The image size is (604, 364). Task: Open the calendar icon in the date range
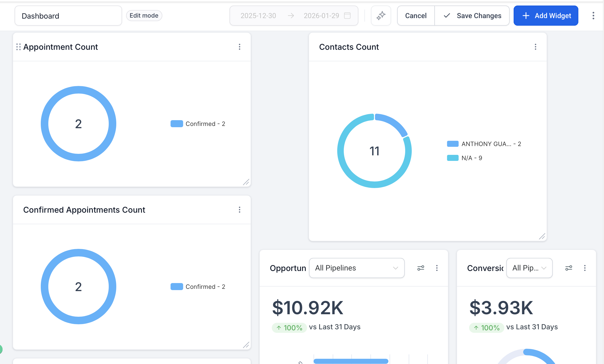(348, 16)
